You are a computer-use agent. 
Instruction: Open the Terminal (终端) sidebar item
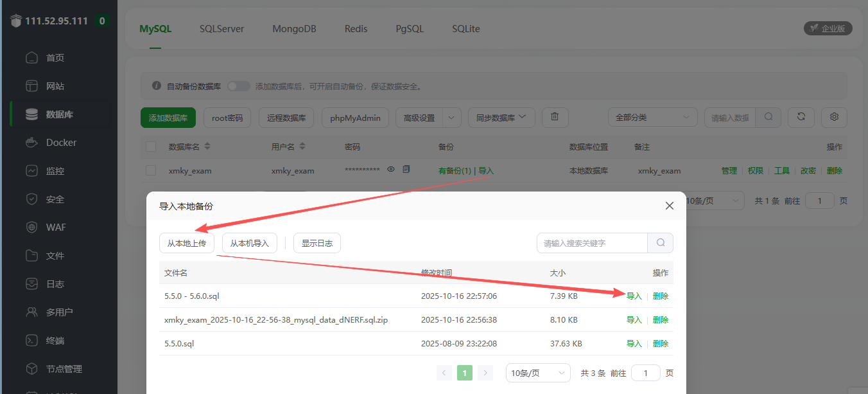55,341
